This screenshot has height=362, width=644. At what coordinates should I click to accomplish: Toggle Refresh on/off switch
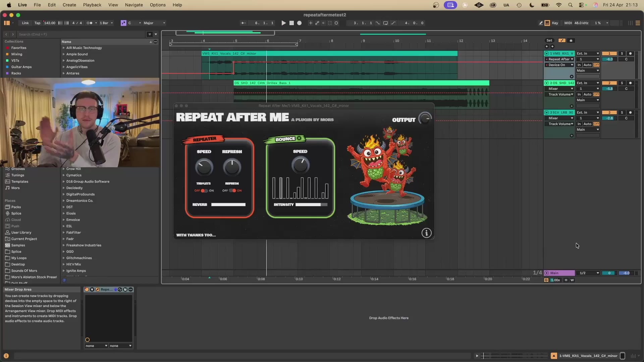(232, 191)
